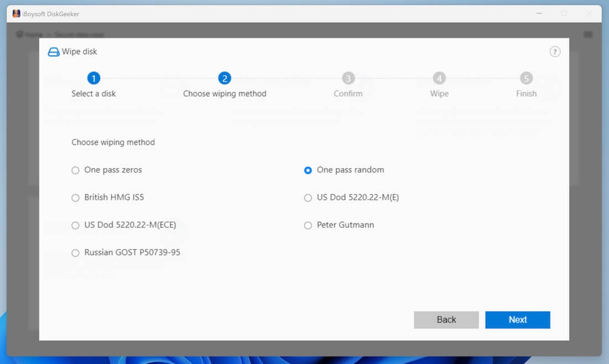Close the iBoysoft DiskGeeker window
609x364 pixels.
589,13
